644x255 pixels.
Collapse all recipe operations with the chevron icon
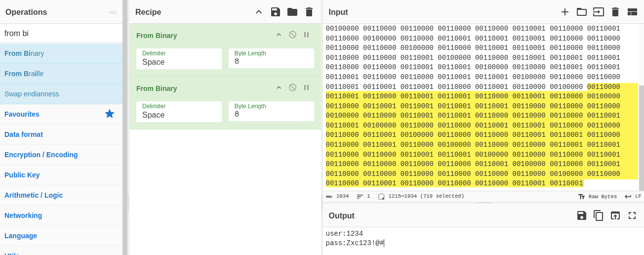259,12
